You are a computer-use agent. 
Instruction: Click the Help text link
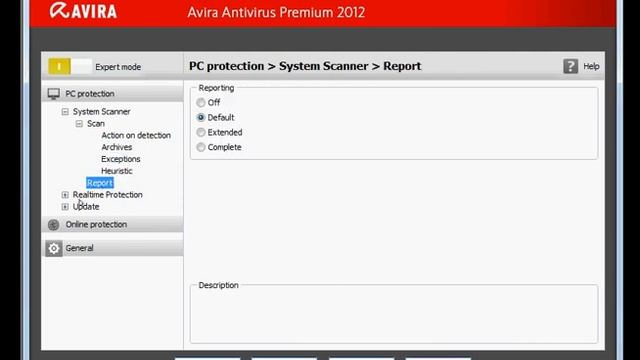(591, 66)
